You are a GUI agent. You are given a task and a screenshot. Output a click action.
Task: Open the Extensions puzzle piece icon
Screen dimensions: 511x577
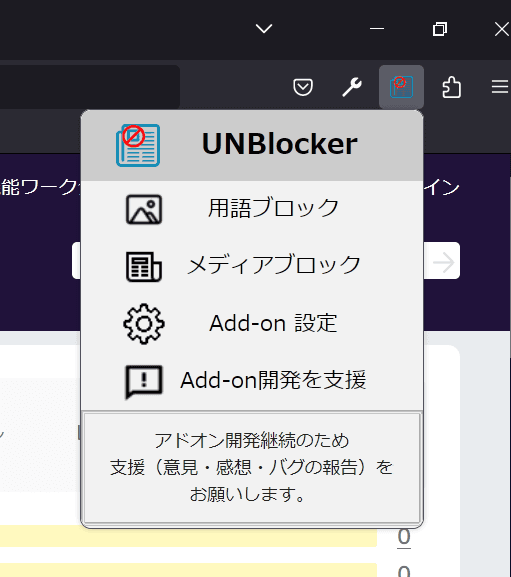pos(451,87)
